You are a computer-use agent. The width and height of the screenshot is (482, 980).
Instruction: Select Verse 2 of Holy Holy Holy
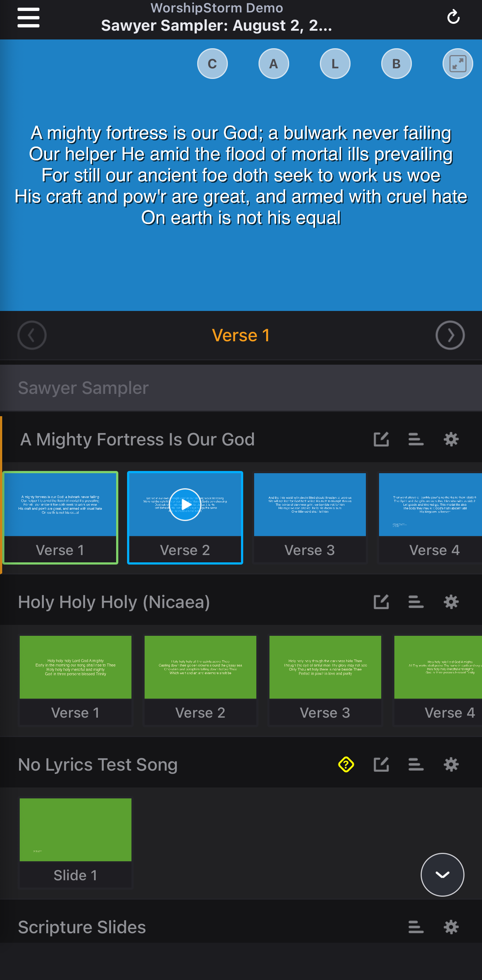tap(200, 680)
